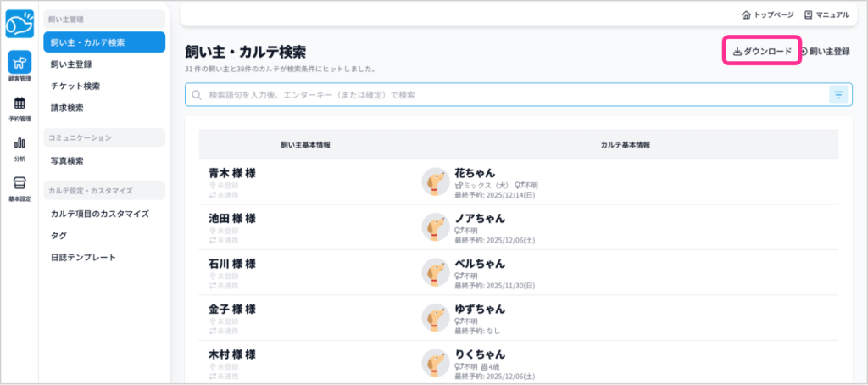This screenshot has width=868, height=385.
Task: Open the マニュアル link
Action: click(x=826, y=14)
